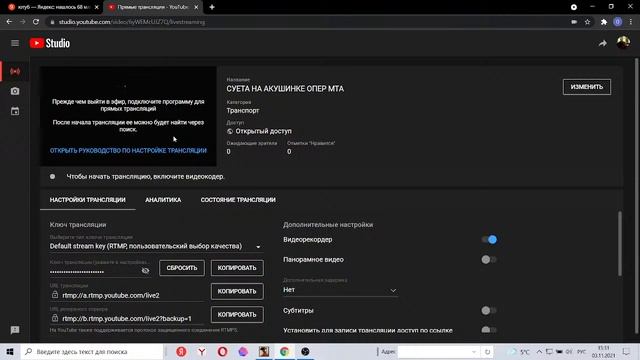Open the Send feedback icon in sidebar

coord(15,330)
